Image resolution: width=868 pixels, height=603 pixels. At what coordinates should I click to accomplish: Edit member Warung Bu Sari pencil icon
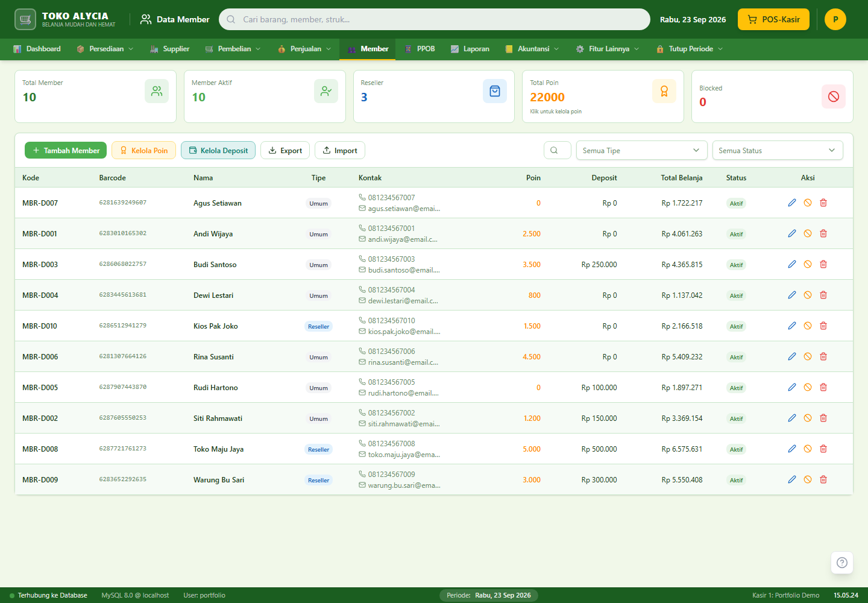coord(792,479)
